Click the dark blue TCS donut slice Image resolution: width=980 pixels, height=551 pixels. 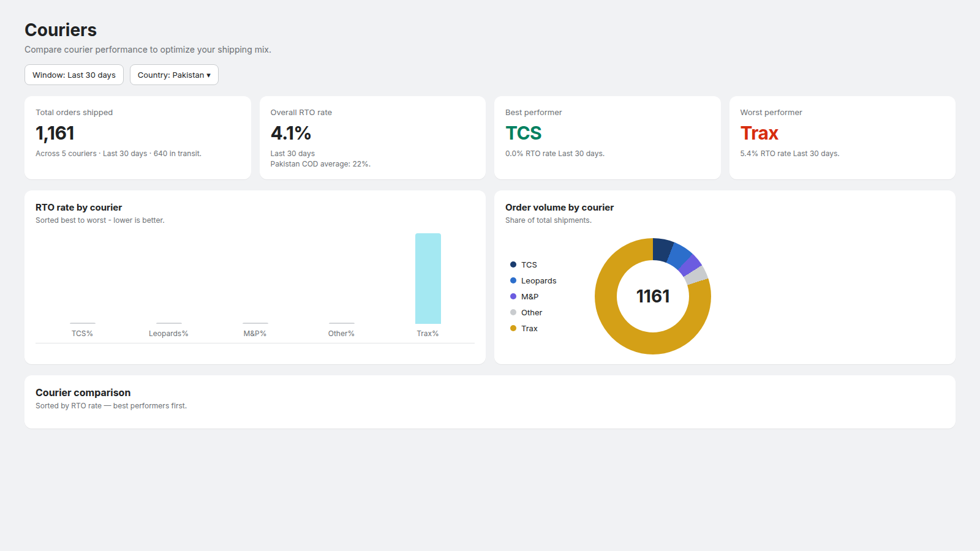662,250
